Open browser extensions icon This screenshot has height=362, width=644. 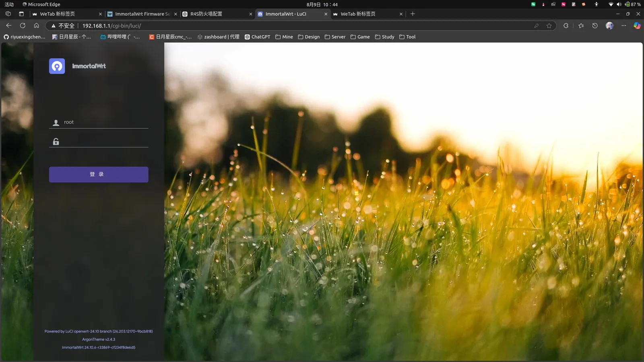566,26
